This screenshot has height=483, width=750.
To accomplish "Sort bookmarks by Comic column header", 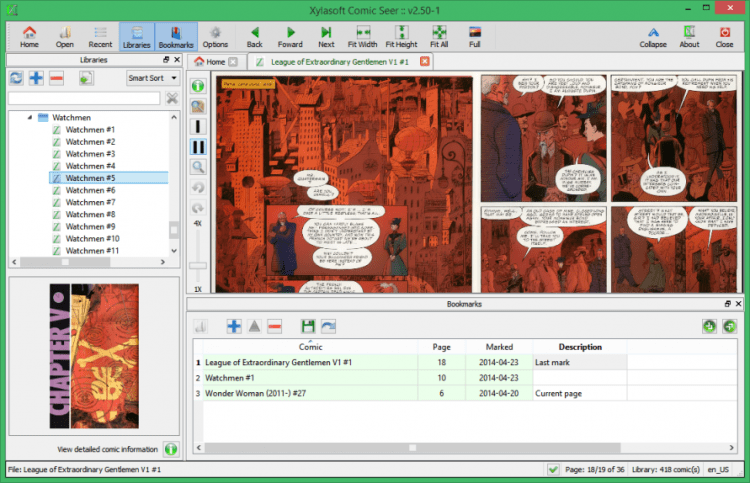I will [310, 347].
